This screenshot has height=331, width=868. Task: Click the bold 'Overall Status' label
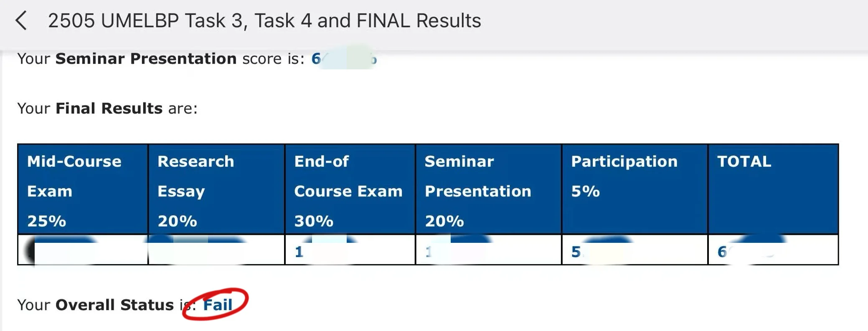point(114,305)
